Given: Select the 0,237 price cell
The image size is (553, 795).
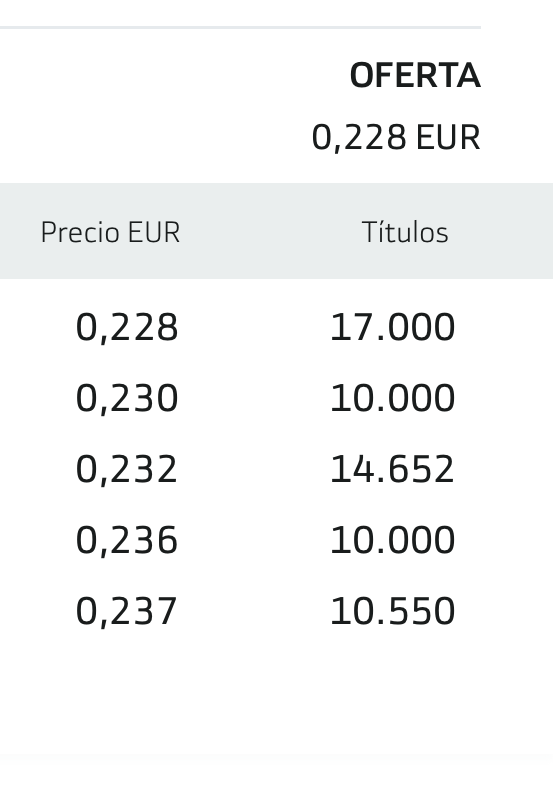Looking at the screenshot, I should (127, 611).
